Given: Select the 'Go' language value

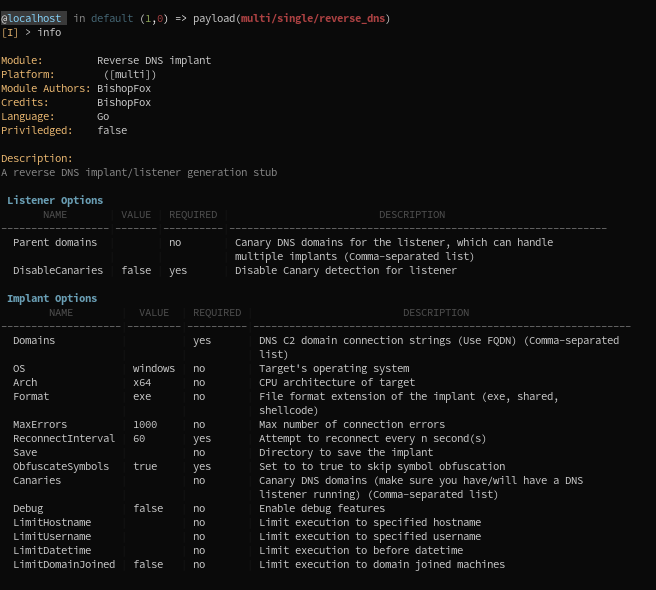Looking at the screenshot, I should tap(103, 116).
